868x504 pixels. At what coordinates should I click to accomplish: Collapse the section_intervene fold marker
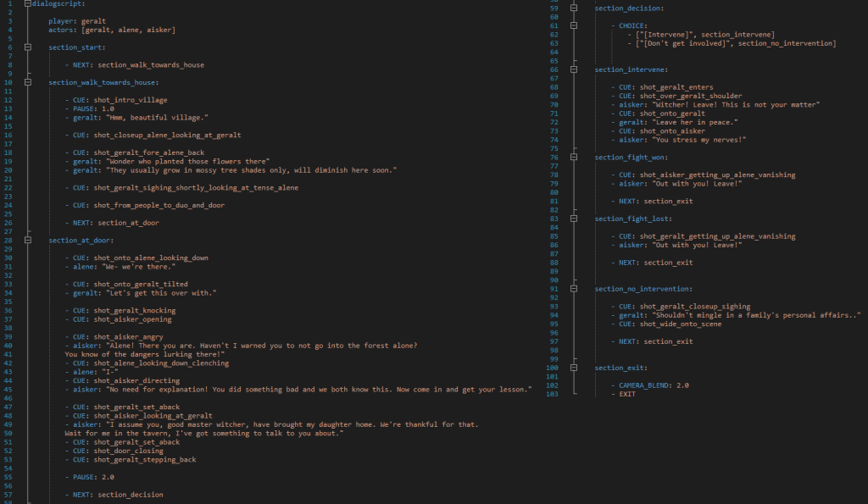click(x=574, y=69)
